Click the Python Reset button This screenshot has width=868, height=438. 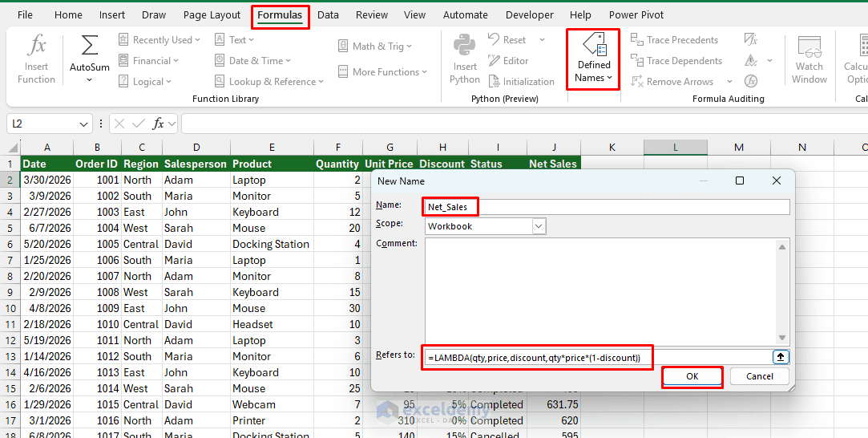pyautogui.click(x=507, y=40)
